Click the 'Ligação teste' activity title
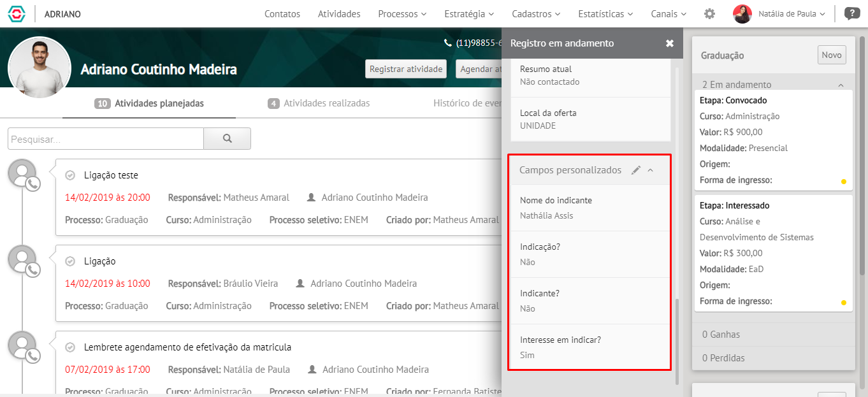This screenshot has height=397, width=868. click(x=111, y=175)
